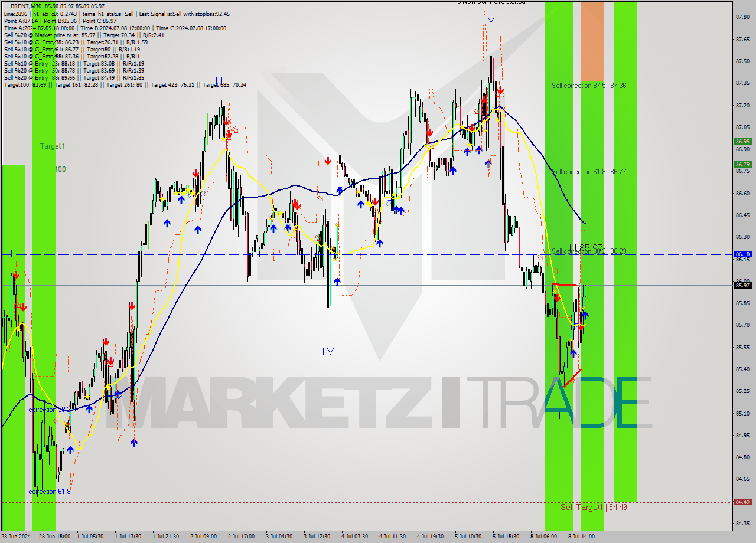Click the '4 Jul 19:30' time axis label
This screenshot has height=543, width=756.
coord(430,537)
